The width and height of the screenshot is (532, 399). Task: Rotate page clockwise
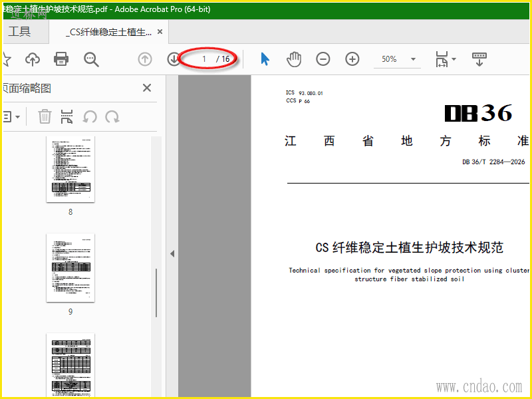tap(112, 117)
